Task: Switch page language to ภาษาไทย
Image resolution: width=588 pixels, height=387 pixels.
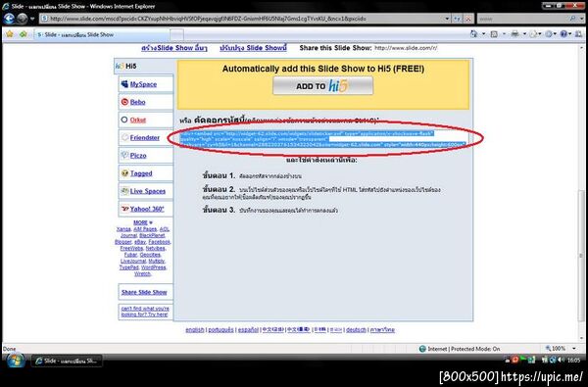Action: [382, 330]
